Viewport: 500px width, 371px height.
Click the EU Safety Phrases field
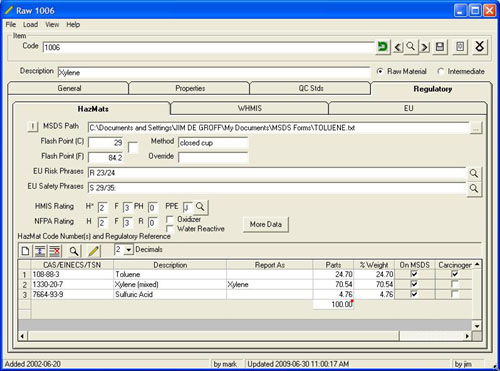click(x=277, y=188)
